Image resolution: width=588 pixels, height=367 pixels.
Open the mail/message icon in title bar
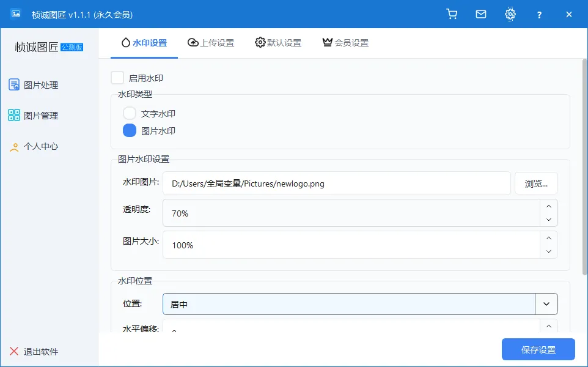tap(480, 13)
